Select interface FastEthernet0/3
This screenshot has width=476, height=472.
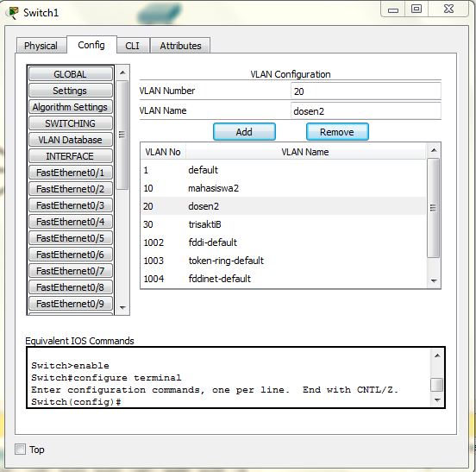pyautogui.click(x=71, y=205)
